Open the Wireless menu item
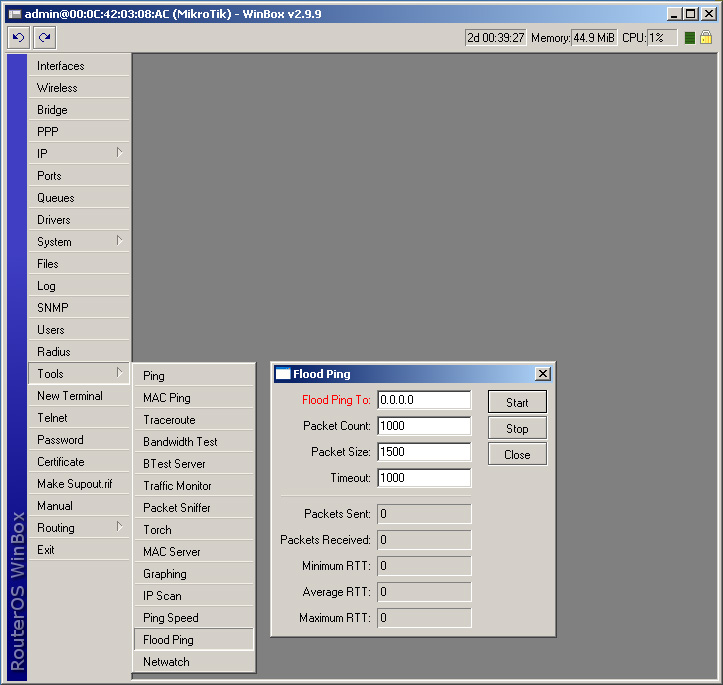Image resolution: width=723 pixels, height=685 pixels. [x=79, y=88]
